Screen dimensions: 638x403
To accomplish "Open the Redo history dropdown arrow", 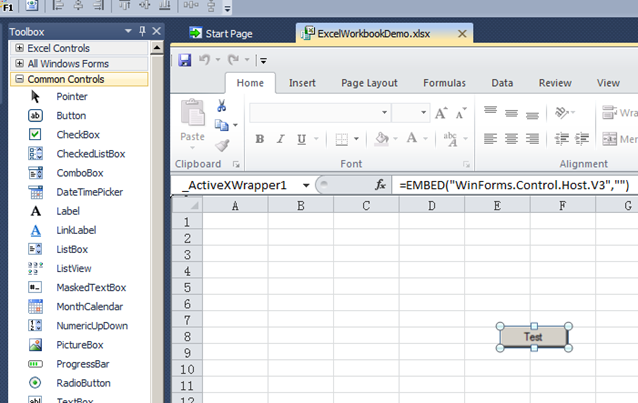I will tap(247, 60).
